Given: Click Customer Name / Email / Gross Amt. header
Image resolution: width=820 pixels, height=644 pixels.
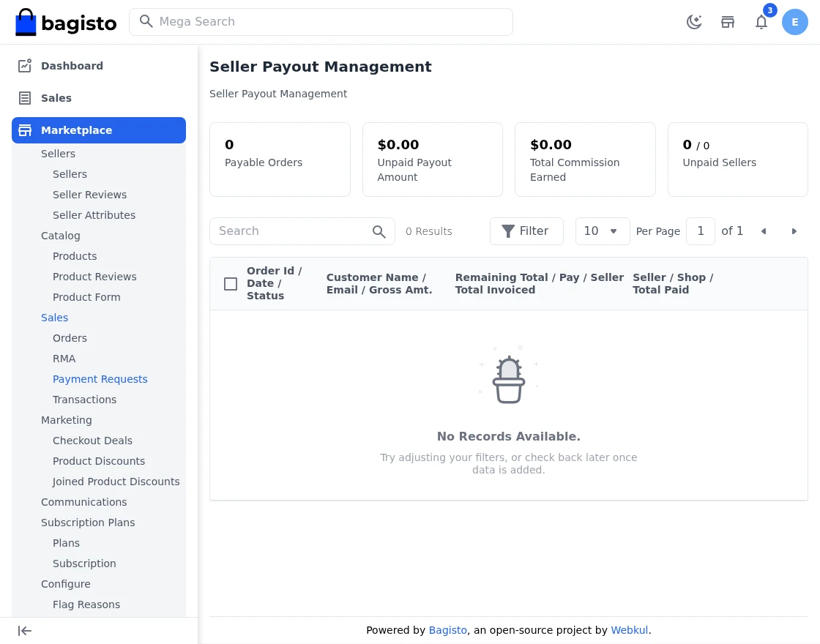Looking at the screenshot, I should tap(379, 283).
